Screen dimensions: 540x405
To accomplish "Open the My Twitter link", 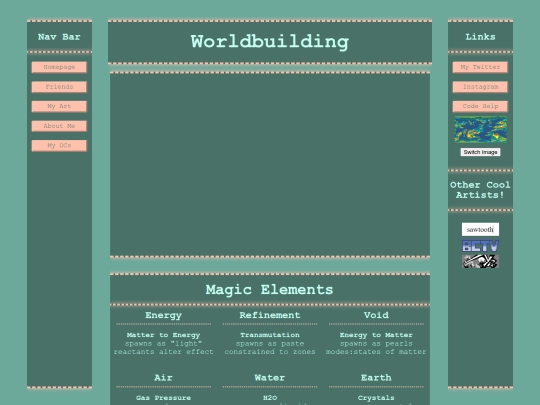I will point(480,67).
